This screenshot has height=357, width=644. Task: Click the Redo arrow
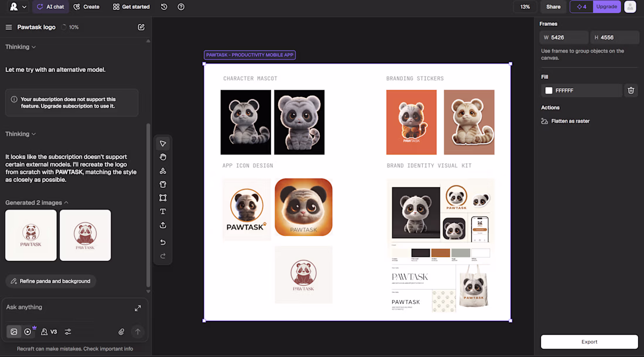(x=163, y=256)
